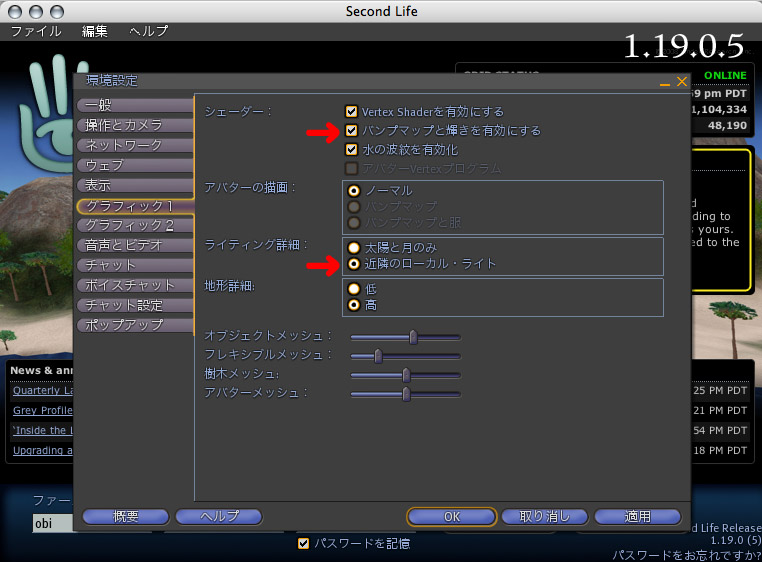This screenshot has height=562, width=762.
Task: Select 低 terrain detail option
Action: tap(354, 289)
